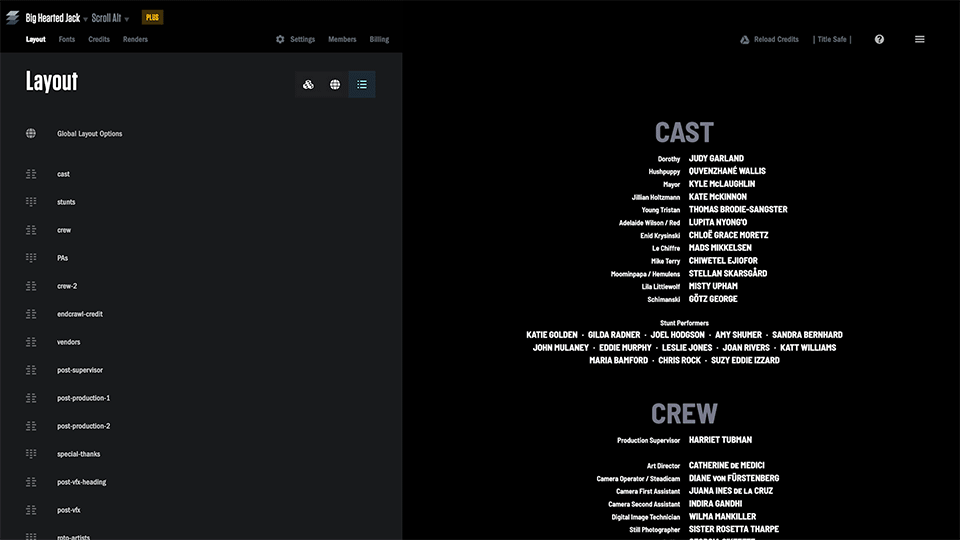Click the app logo icon next to Big Hearted Jack
Screen dimensions: 960x540
click(x=12, y=18)
